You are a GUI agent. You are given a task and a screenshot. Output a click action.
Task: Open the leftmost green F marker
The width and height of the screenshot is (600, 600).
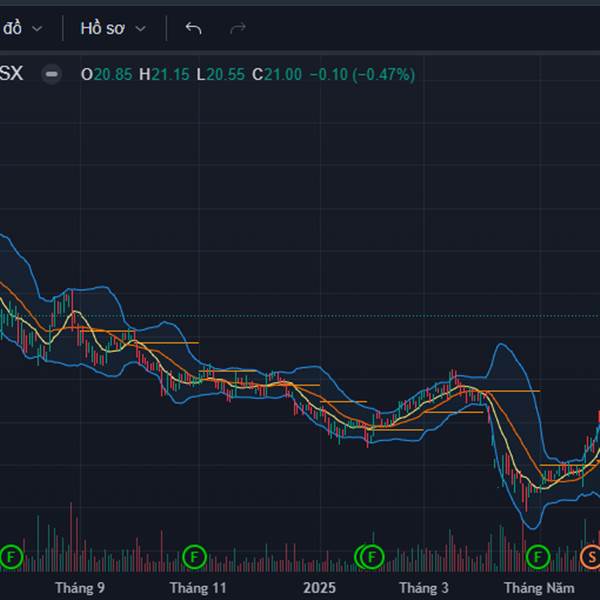[11, 555]
